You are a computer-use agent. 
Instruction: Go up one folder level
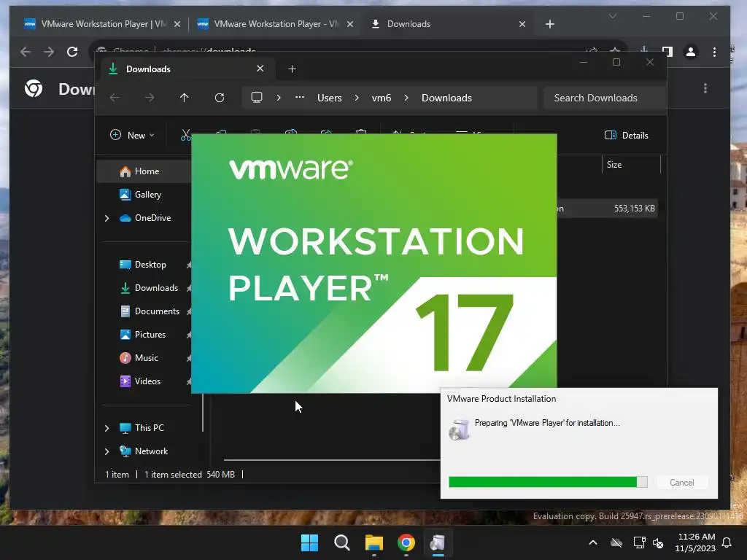185,98
